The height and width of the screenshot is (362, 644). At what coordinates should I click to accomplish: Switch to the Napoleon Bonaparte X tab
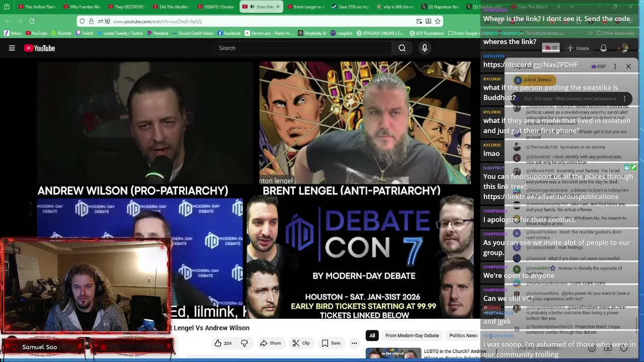click(439, 7)
